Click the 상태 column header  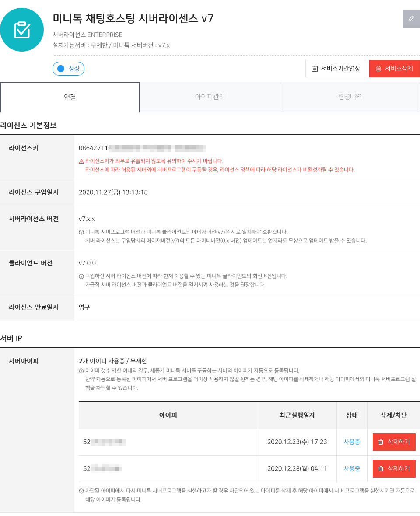tap(352, 415)
